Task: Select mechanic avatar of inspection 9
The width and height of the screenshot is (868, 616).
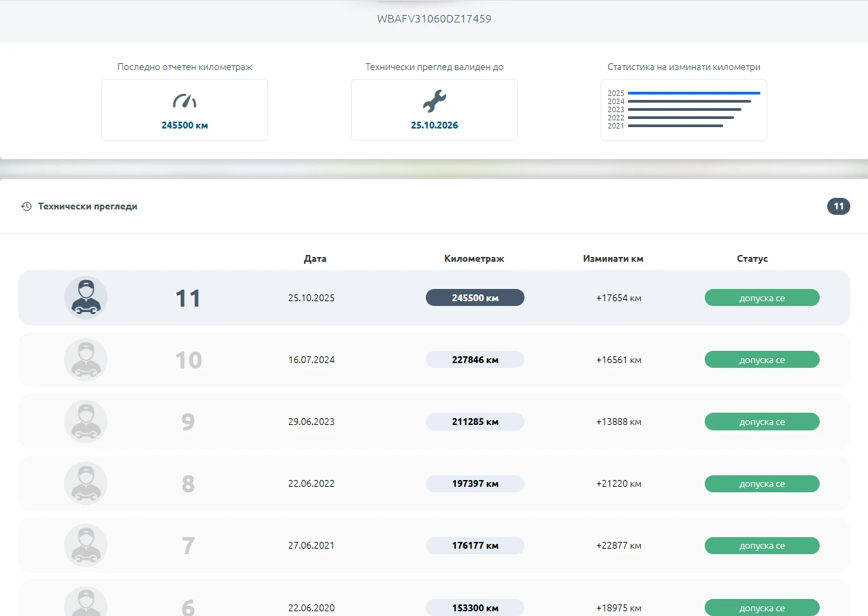Action: tap(86, 422)
